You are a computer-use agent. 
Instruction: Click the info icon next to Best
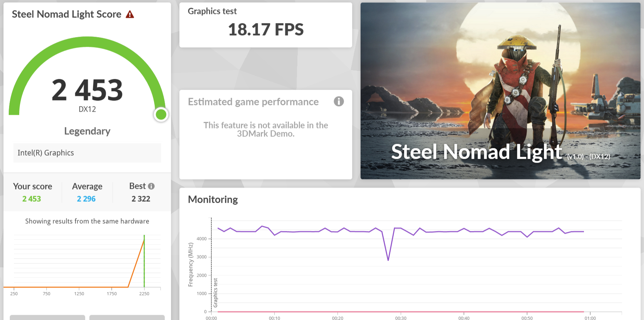151,186
